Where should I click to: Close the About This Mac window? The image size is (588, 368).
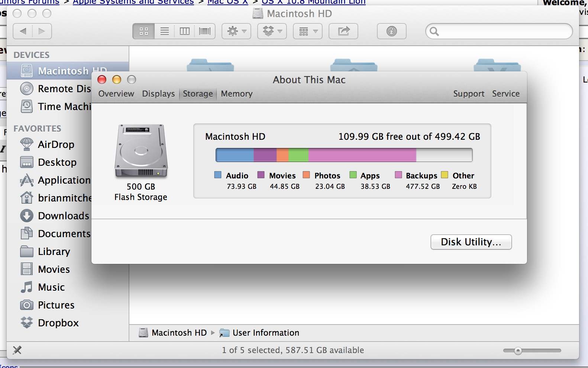click(x=102, y=80)
